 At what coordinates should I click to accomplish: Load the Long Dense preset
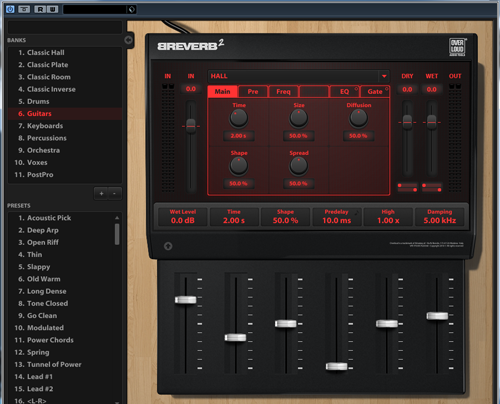point(61,291)
